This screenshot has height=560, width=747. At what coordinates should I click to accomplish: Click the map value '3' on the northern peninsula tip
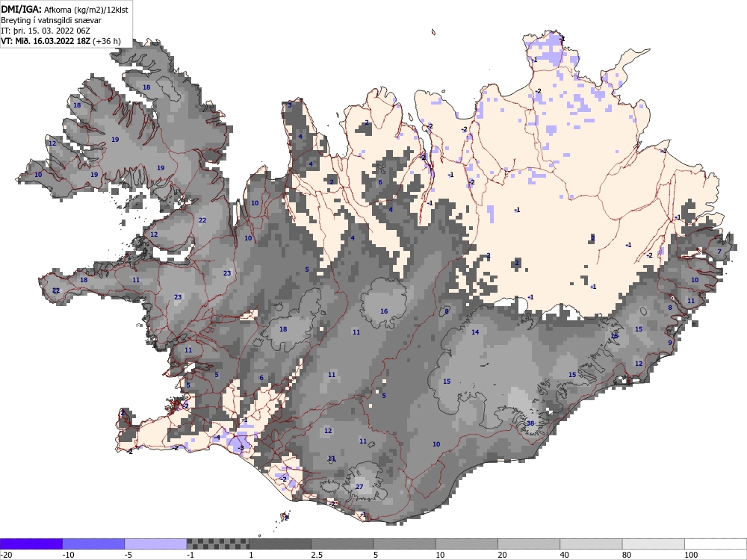tap(290, 105)
